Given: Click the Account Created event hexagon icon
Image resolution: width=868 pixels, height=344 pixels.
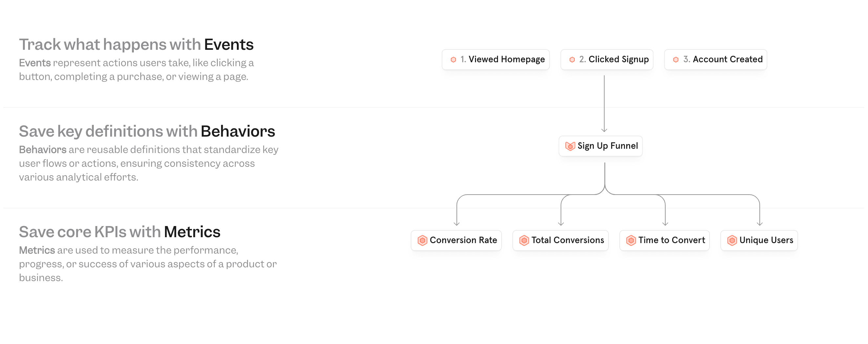Looking at the screenshot, I should (675, 60).
